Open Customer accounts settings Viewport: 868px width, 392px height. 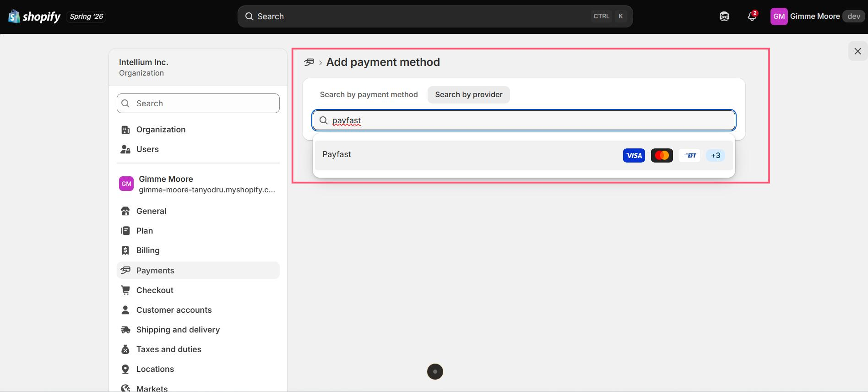click(x=198, y=310)
